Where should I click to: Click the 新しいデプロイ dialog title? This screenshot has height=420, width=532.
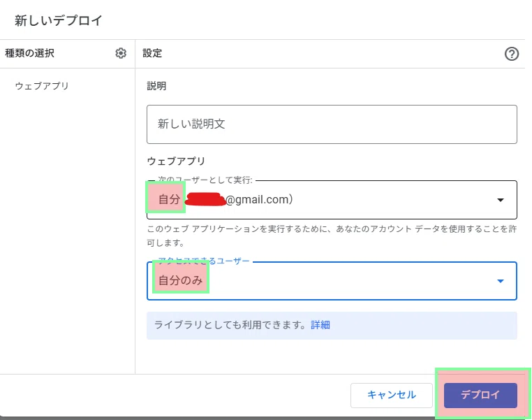point(58,20)
